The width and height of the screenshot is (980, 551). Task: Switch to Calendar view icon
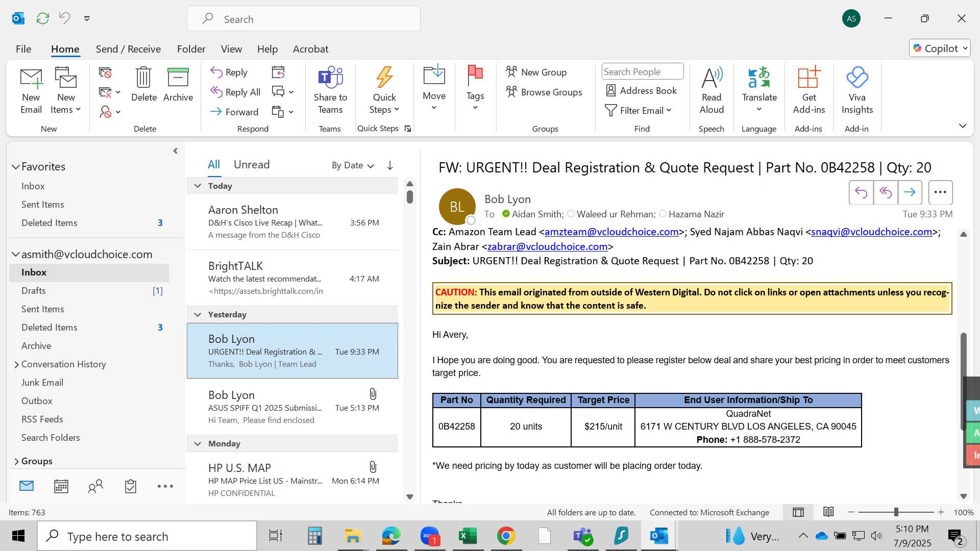point(61,486)
